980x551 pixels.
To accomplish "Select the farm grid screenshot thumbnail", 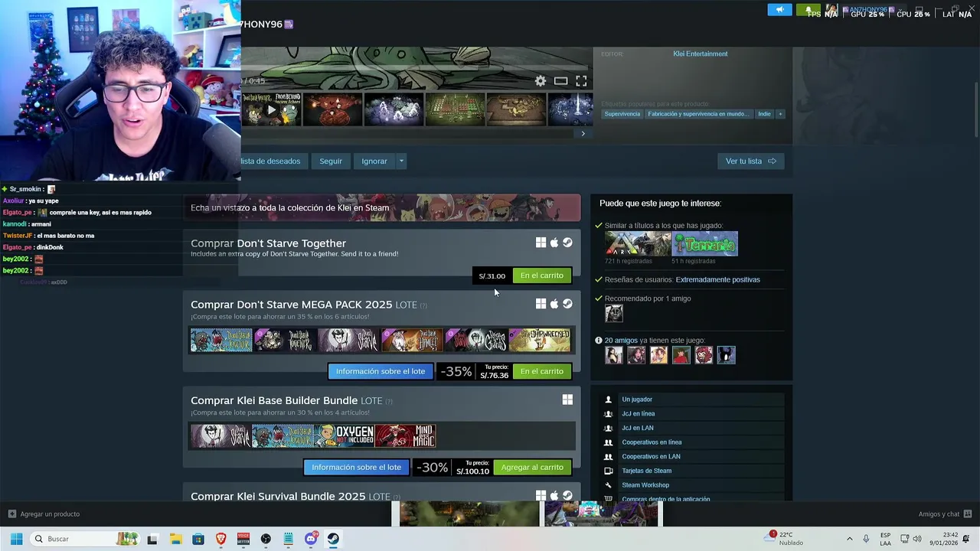I will tap(455, 109).
